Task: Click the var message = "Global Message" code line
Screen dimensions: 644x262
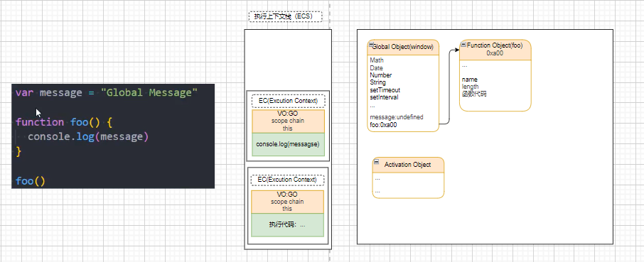Action: (x=107, y=93)
